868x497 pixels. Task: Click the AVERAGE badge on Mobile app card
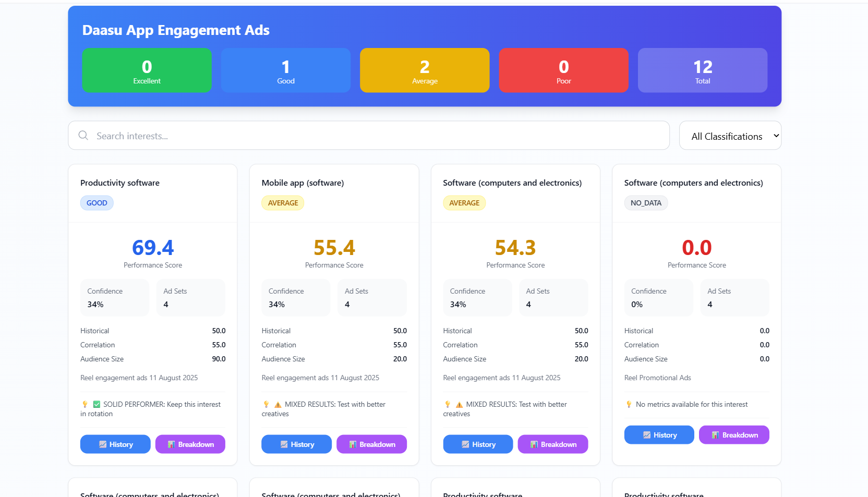[283, 203]
